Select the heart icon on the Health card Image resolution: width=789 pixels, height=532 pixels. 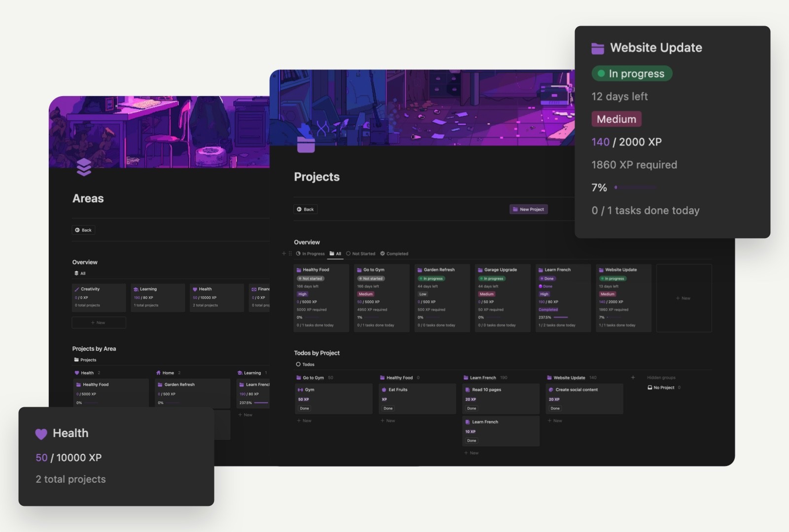[x=40, y=433]
